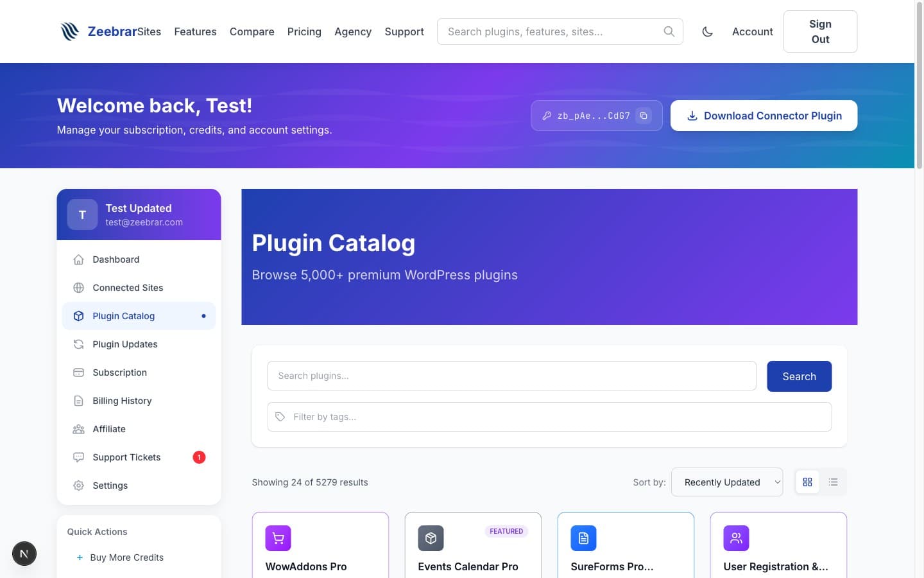Click the round N button at bottom left
This screenshot has width=924, height=578.
pyautogui.click(x=24, y=554)
